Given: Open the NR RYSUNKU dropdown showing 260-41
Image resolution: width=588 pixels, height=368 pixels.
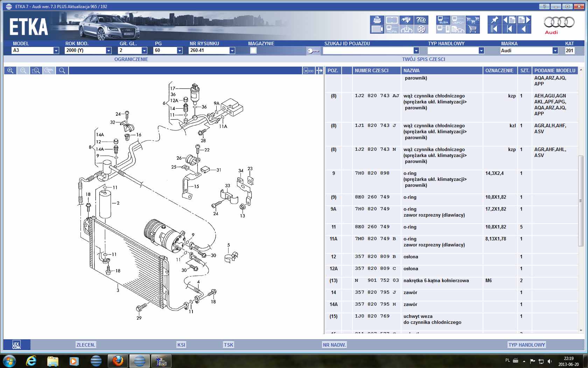Looking at the screenshot, I should (232, 50).
